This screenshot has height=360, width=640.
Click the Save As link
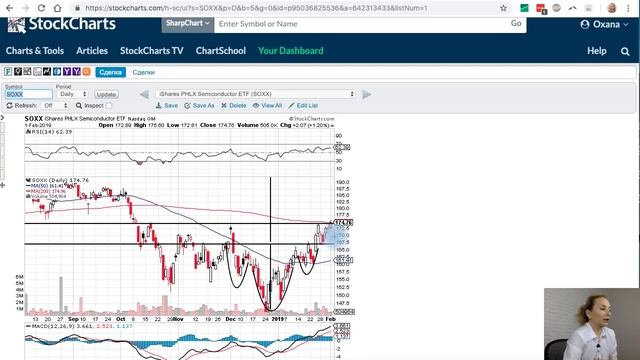pos(199,106)
